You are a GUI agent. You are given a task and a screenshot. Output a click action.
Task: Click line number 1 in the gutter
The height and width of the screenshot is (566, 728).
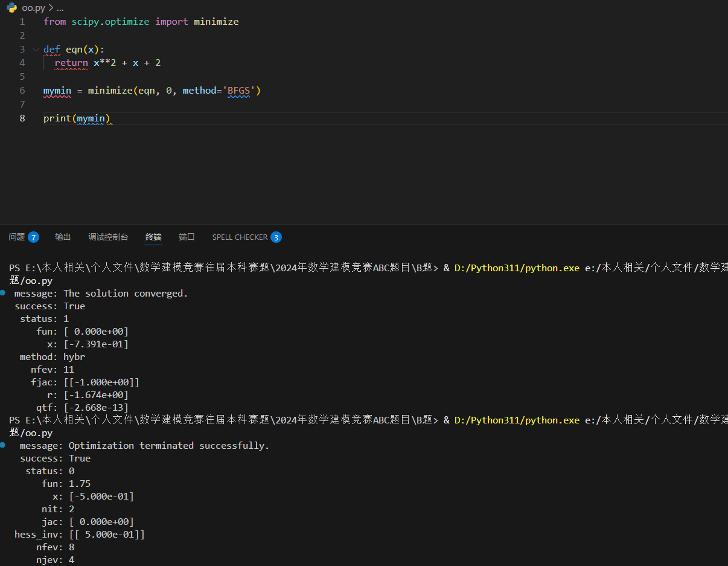coord(22,22)
